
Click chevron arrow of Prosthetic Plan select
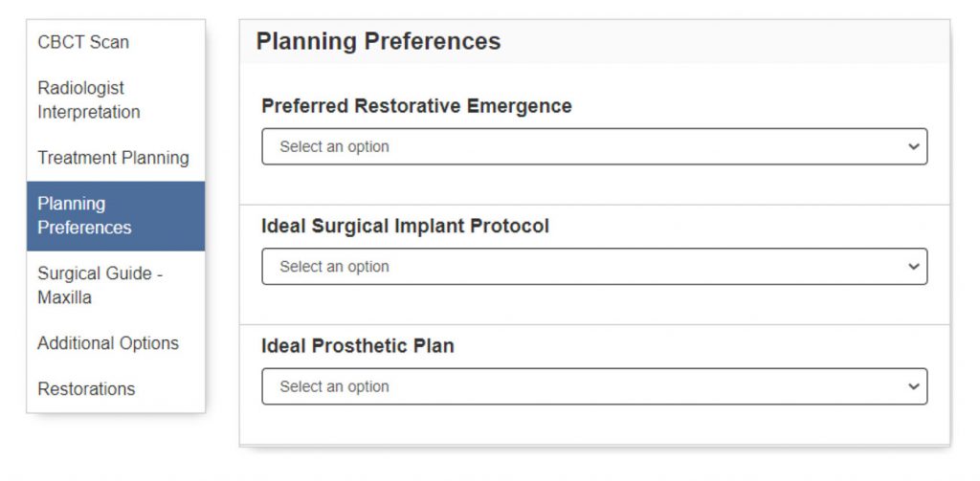913,386
